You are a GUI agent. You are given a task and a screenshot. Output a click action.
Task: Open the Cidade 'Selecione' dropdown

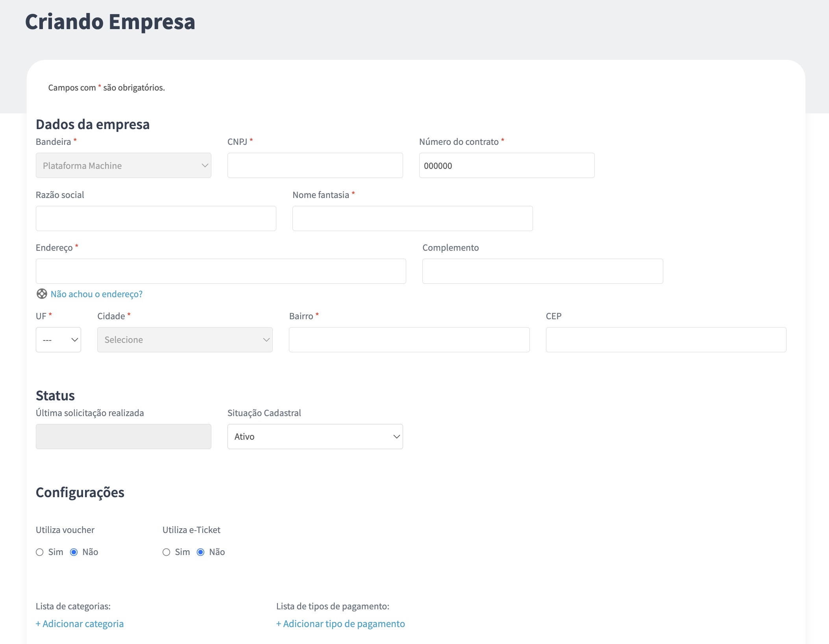coord(185,340)
